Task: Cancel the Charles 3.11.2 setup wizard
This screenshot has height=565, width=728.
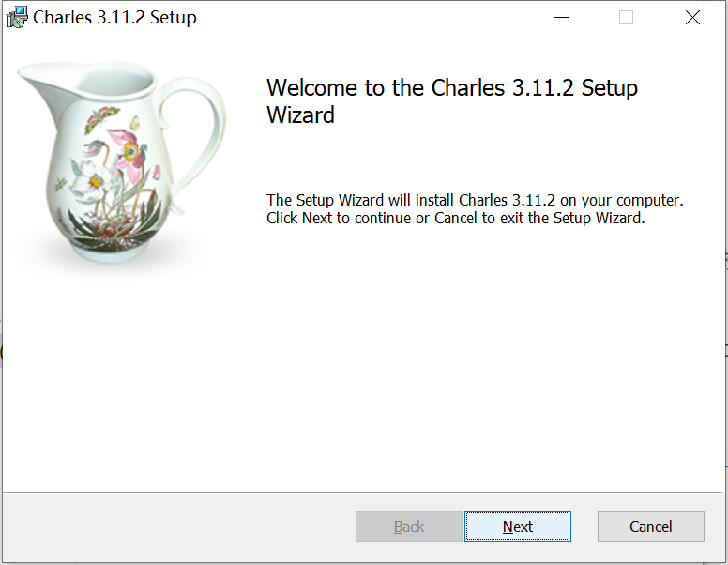Action: (650, 527)
